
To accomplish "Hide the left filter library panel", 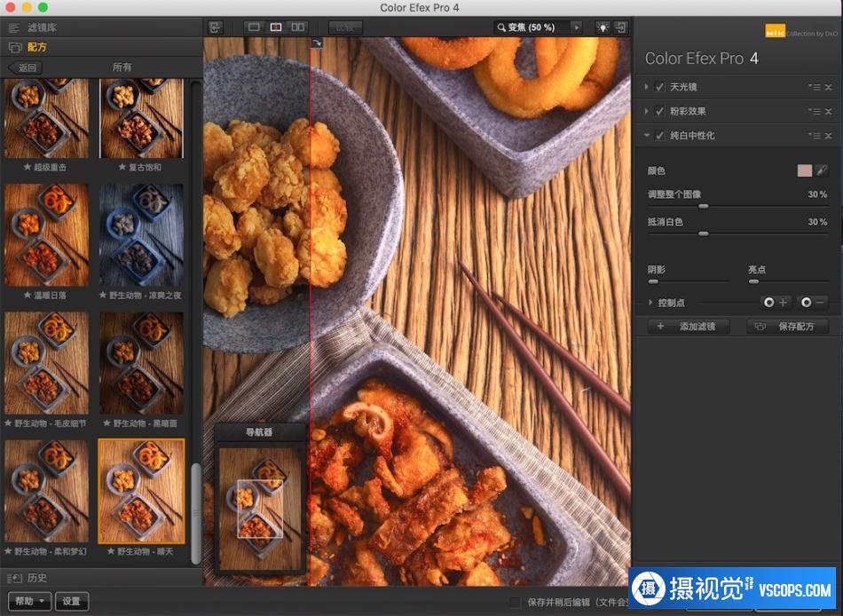I will 216,28.
